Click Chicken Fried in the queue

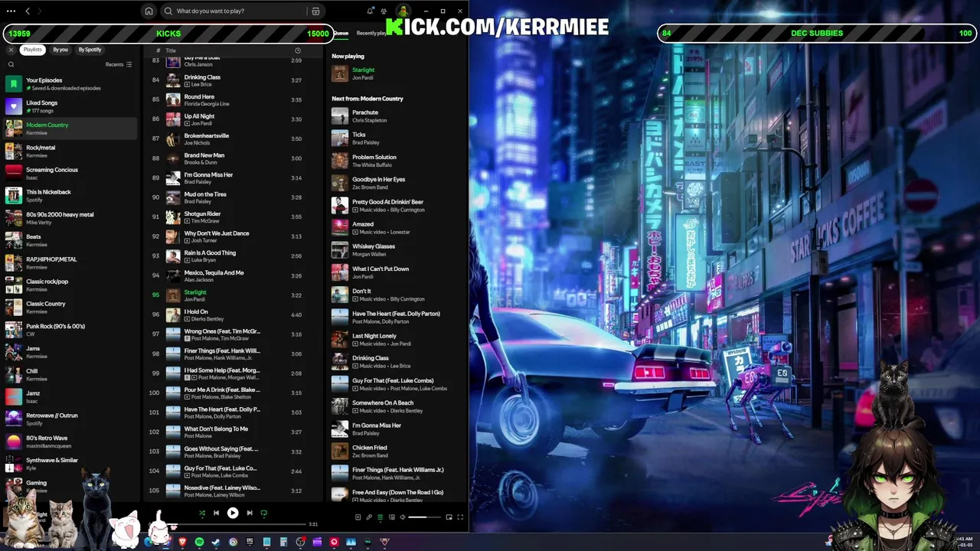click(x=370, y=448)
